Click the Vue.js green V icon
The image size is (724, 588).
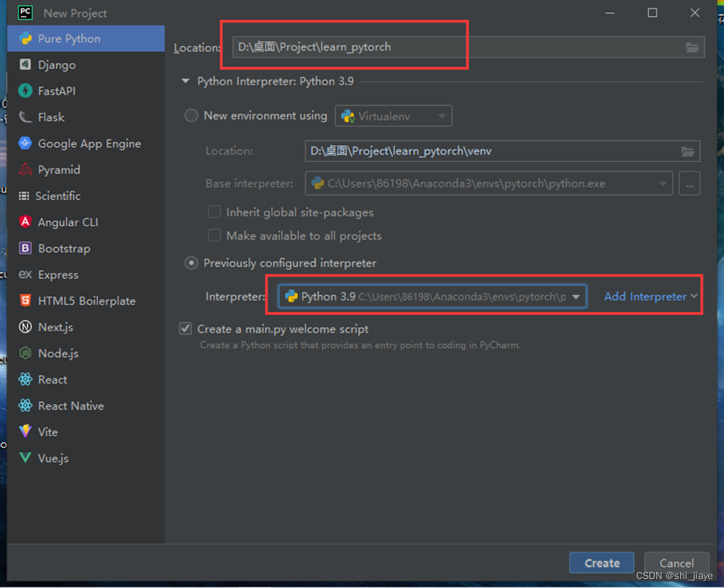click(25, 458)
